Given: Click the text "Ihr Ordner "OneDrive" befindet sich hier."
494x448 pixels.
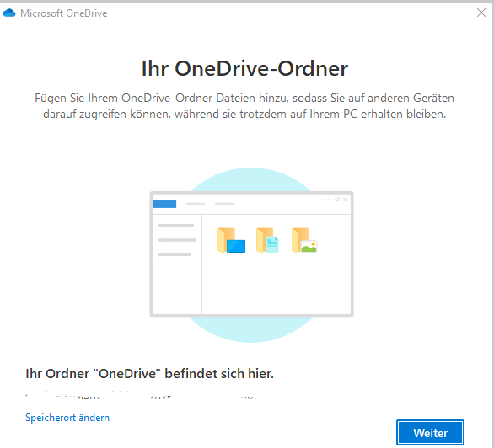Looking at the screenshot, I should point(150,374).
